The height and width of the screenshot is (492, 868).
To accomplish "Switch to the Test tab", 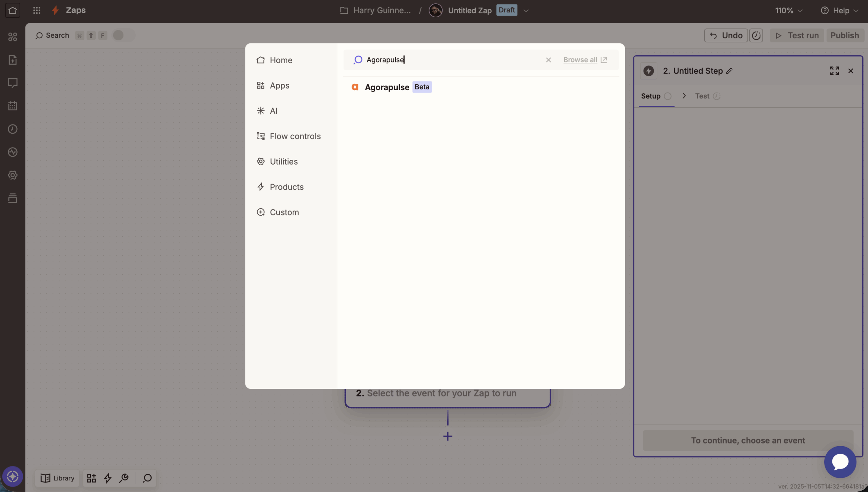I will (x=702, y=96).
